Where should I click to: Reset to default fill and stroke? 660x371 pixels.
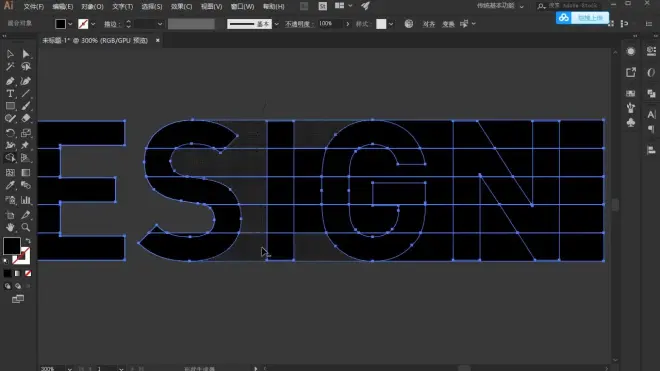[x=5, y=261]
